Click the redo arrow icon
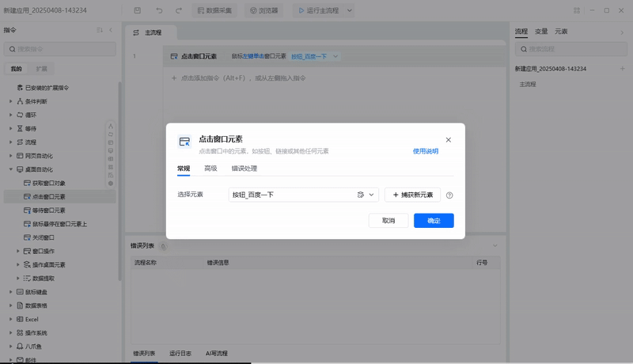633x364 pixels. coord(179,10)
